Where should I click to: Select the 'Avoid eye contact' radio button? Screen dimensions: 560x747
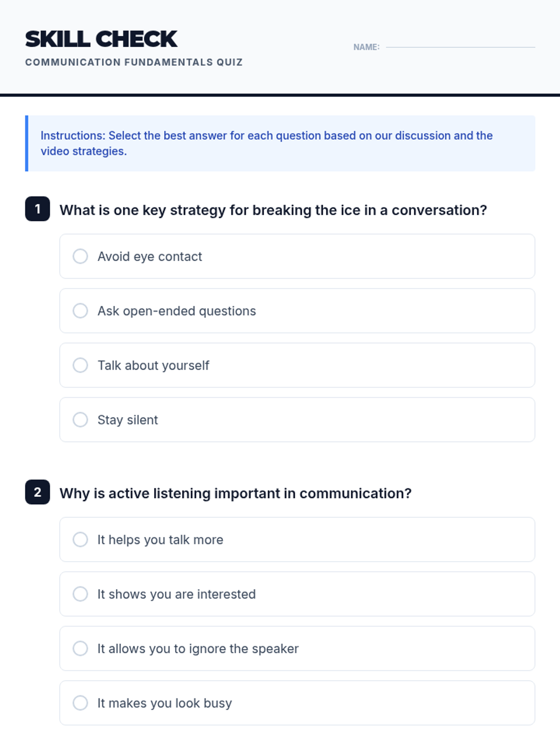(x=80, y=256)
